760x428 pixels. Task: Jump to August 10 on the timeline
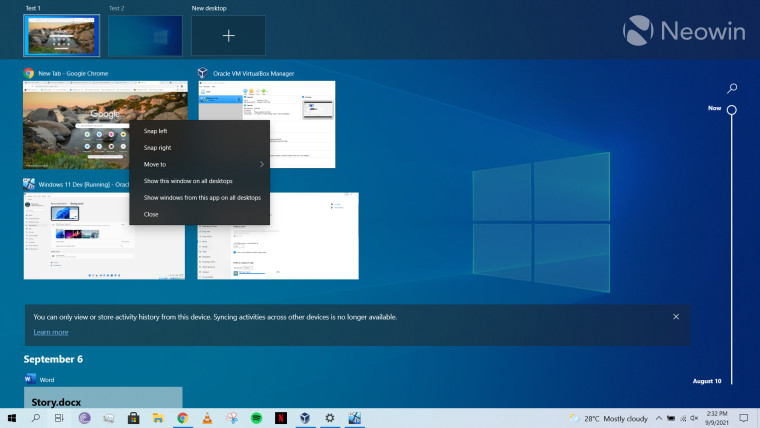click(707, 381)
